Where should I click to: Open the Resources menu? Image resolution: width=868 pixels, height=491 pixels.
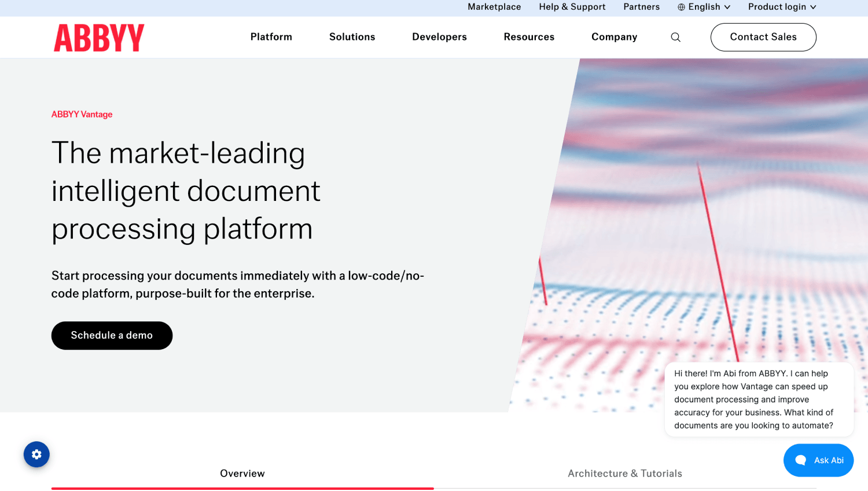529,37
